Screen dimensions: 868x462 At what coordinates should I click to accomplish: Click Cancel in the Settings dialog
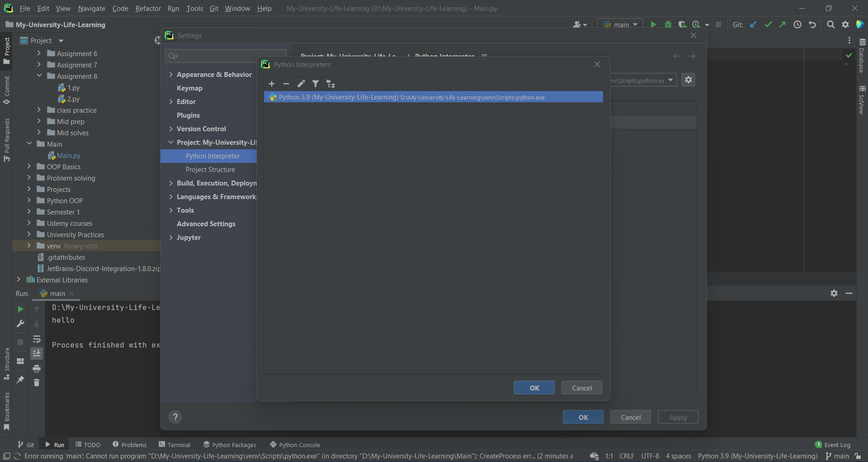coord(631,417)
